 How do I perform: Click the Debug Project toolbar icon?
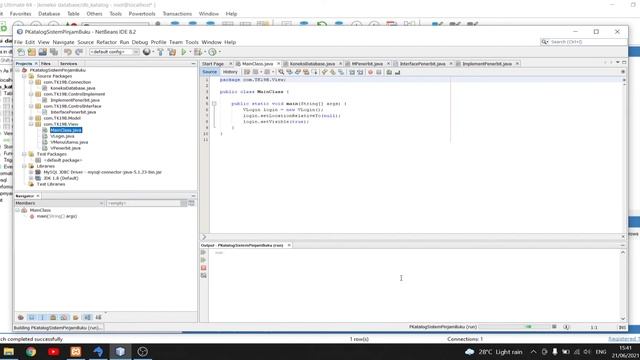[x=198, y=52]
